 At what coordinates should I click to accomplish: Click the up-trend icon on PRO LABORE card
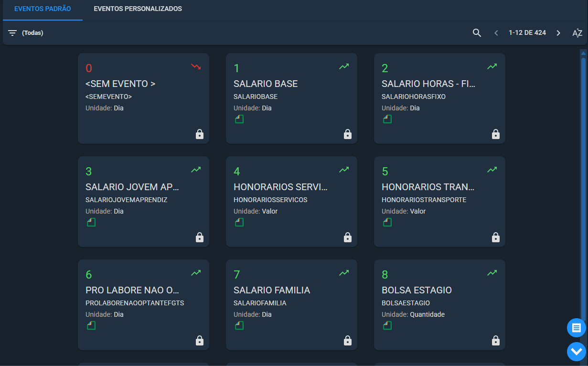196,273
